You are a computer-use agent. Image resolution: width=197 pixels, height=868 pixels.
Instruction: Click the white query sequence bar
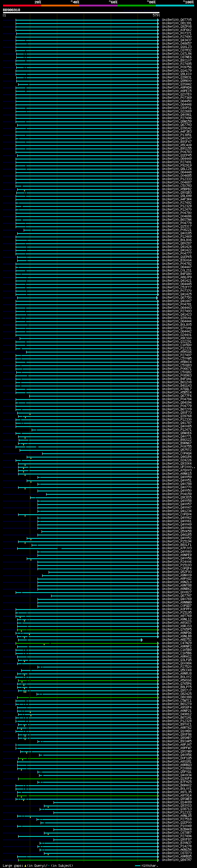[81, 12]
